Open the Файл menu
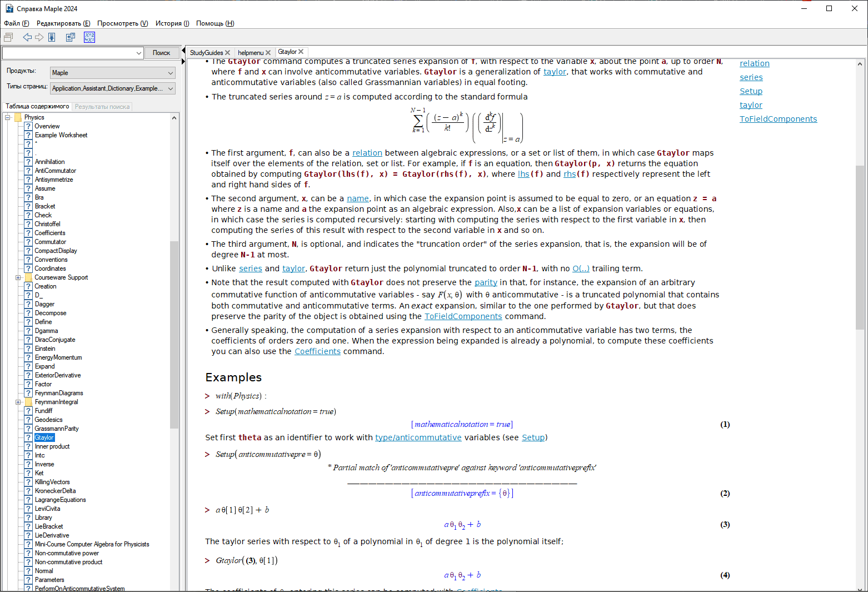The height and width of the screenshot is (592, 868). pos(16,23)
